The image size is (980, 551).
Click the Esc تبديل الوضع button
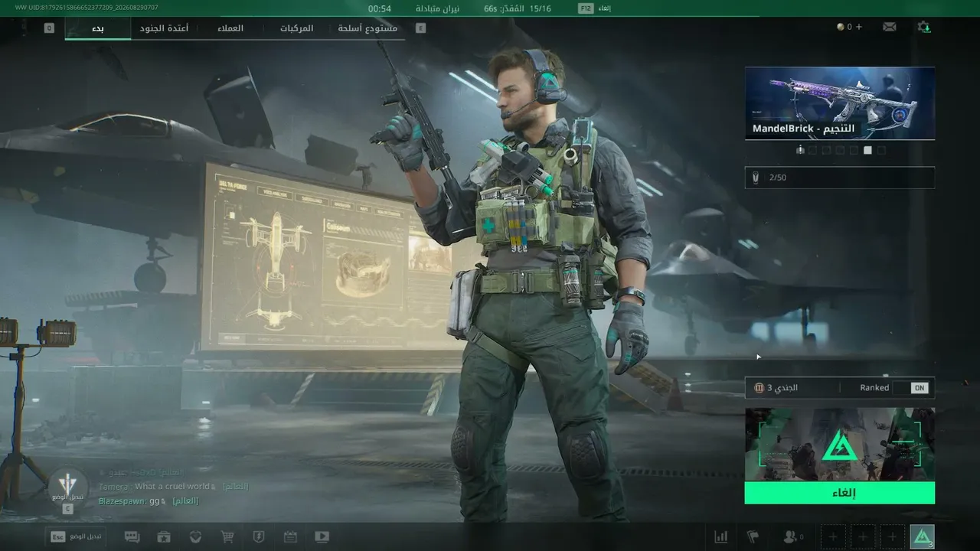(x=75, y=536)
